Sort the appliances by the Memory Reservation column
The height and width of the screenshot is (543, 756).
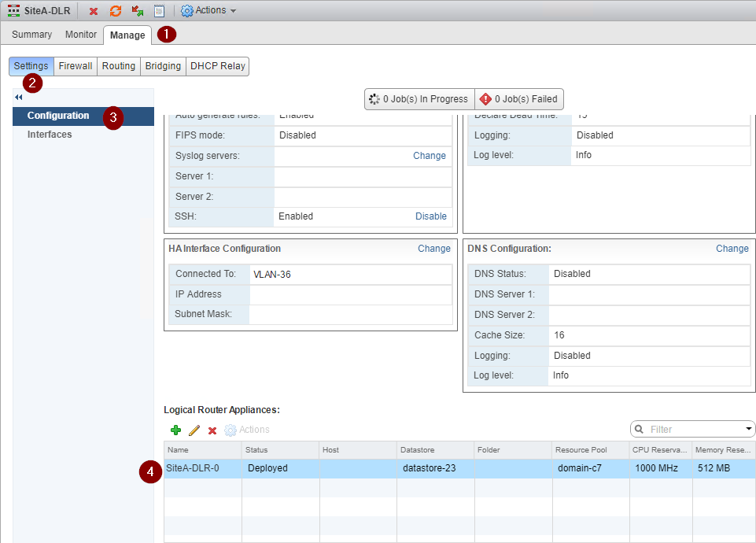pos(725,450)
